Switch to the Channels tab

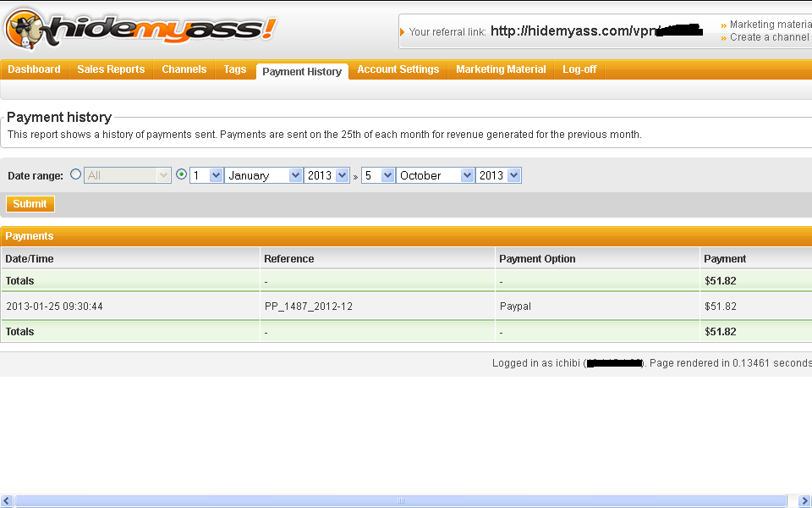[184, 69]
